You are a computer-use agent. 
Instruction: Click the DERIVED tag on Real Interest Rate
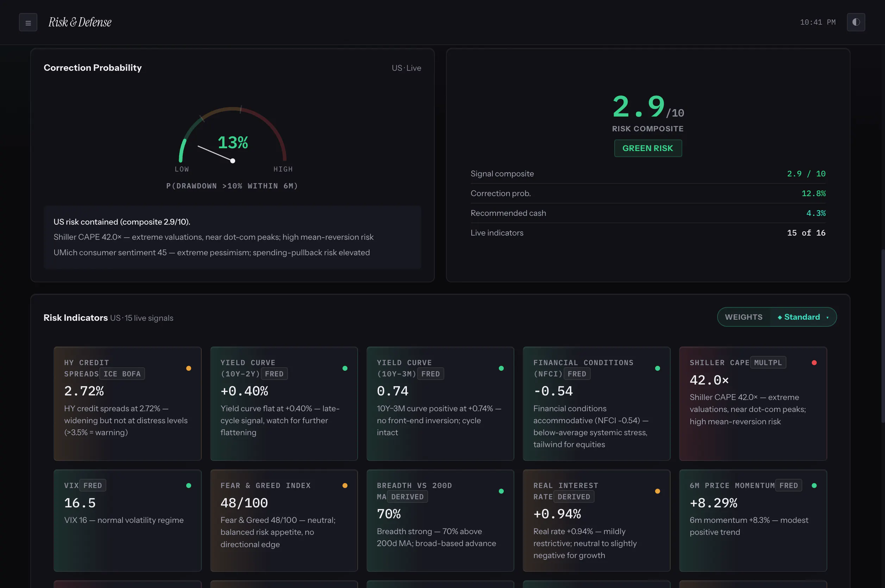click(574, 496)
